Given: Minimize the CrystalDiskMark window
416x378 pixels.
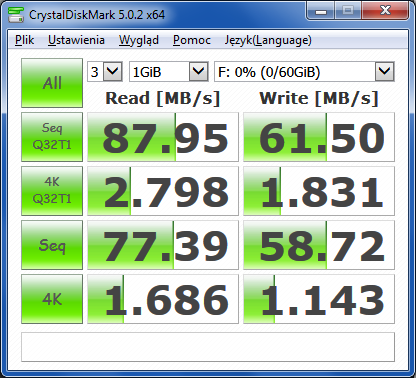Looking at the screenshot, I should tap(321, 12).
